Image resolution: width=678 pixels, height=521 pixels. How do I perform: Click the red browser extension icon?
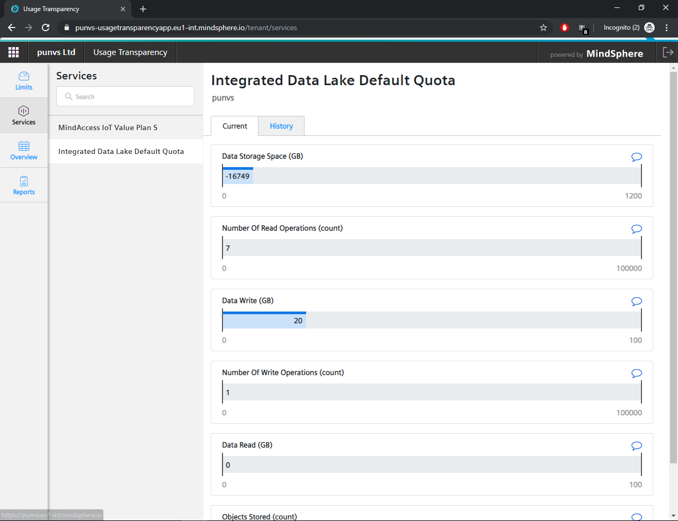point(564,28)
